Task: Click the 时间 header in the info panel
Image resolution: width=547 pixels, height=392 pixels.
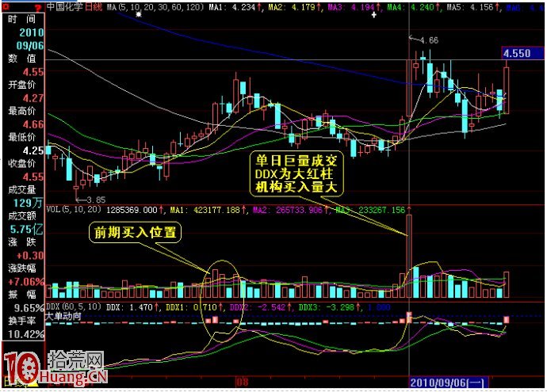Action: [x=22, y=20]
